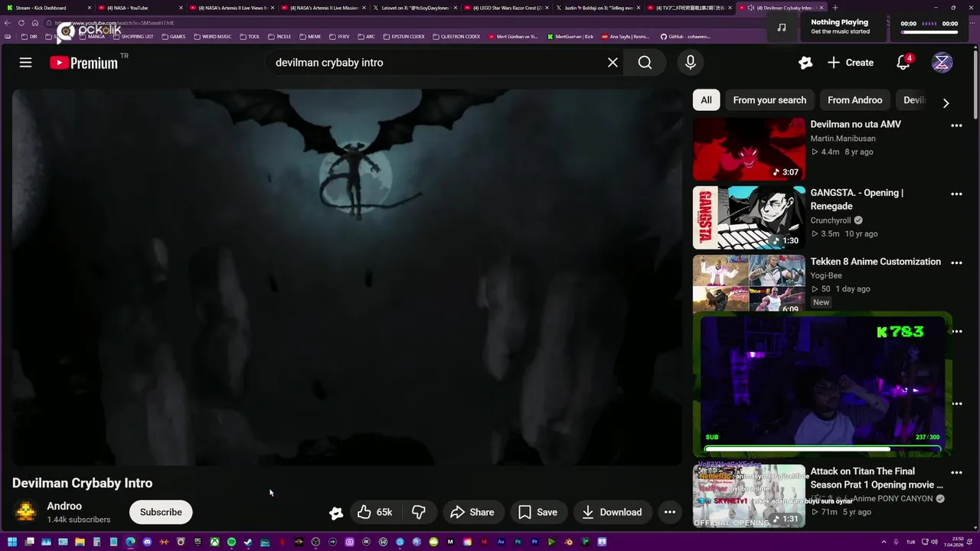Launch Premiere Pro from the taskbar
This screenshot has width=980, height=551.
pyautogui.click(x=534, y=542)
